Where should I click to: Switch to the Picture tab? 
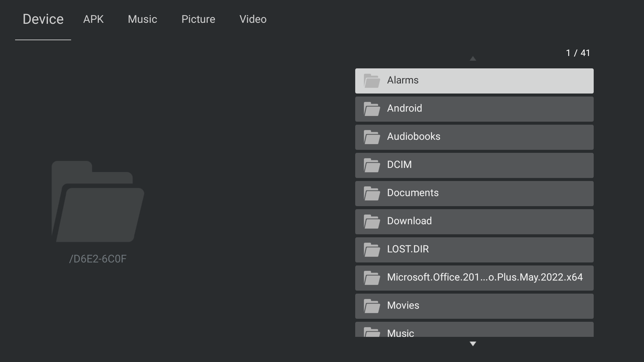(x=198, y=19)
